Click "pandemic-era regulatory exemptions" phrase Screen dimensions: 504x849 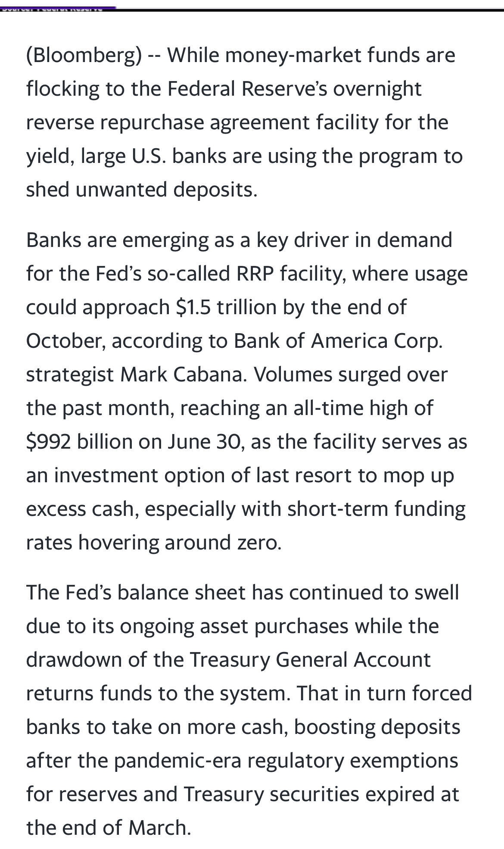coord(286,761)
